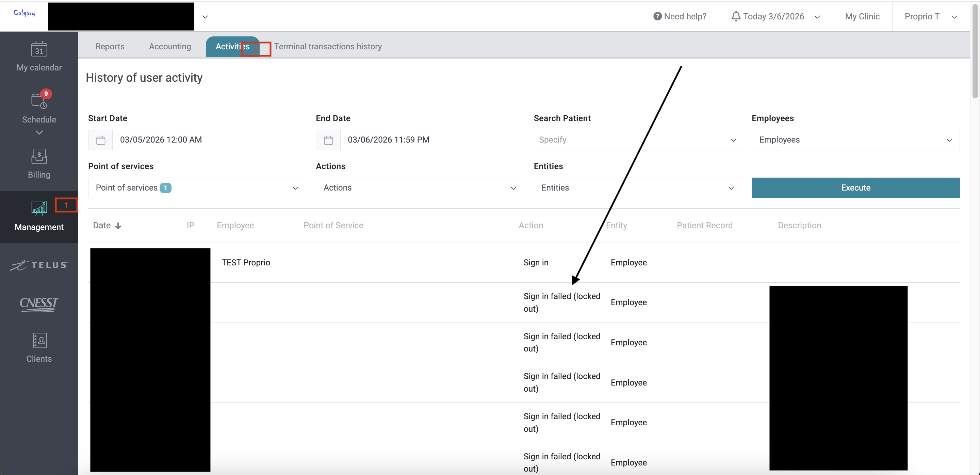Click the Execute button
The width and height of the screenshot is (980, 475).
[x=855, y=188]
